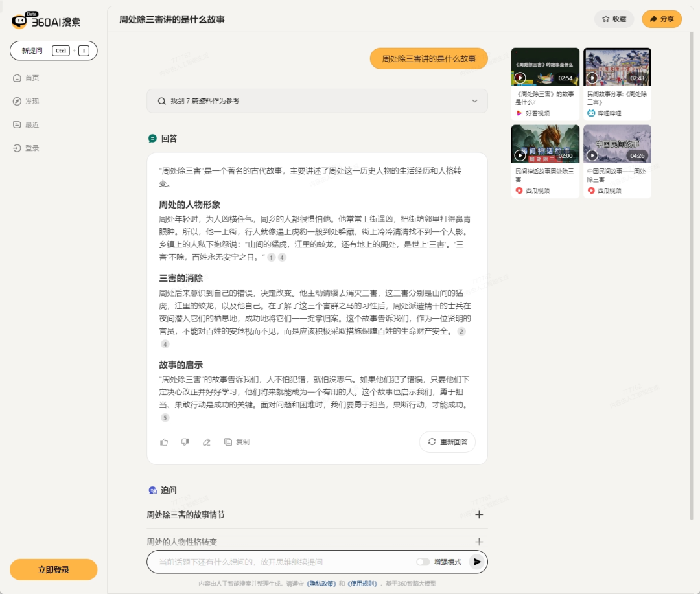
Task: Click the 360AI搜索 logo
Action: click(46, 21)
